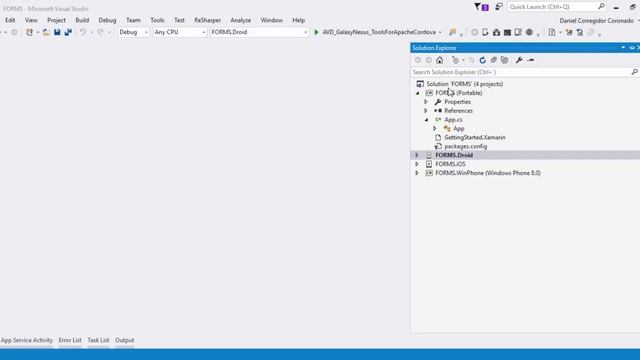Image resolution: width=640 pixels, height=360 pixels.
Task: Select the App.cs file
Action: [453, 120]
